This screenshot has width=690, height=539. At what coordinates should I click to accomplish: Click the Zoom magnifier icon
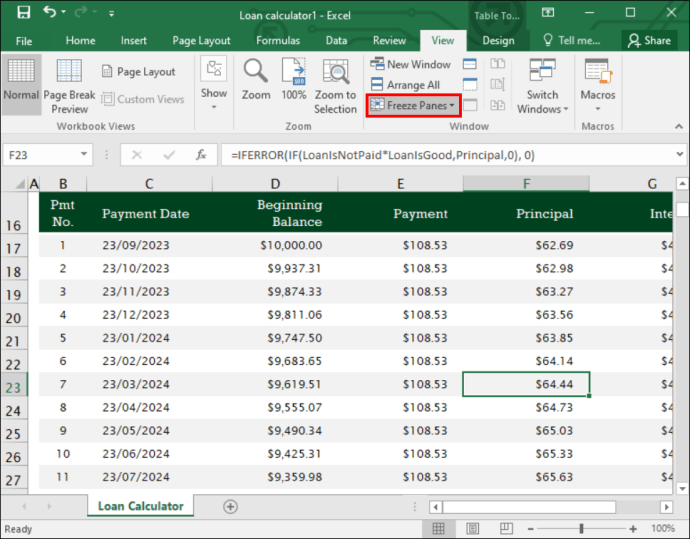click(x=256, y=71)
